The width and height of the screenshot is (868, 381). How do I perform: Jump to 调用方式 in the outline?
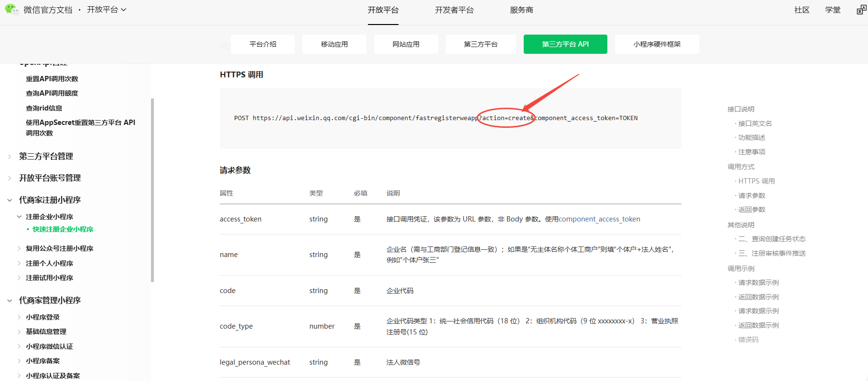point(741,167)
